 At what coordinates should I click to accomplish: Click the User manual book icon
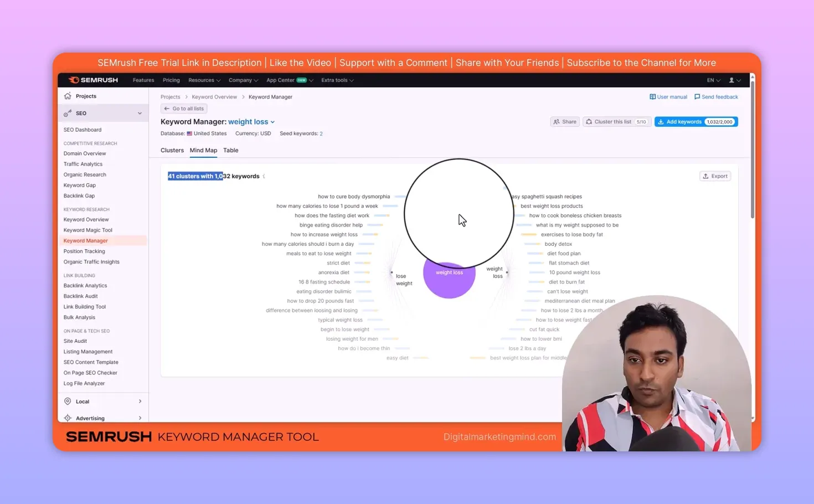(x=652, y=97)
